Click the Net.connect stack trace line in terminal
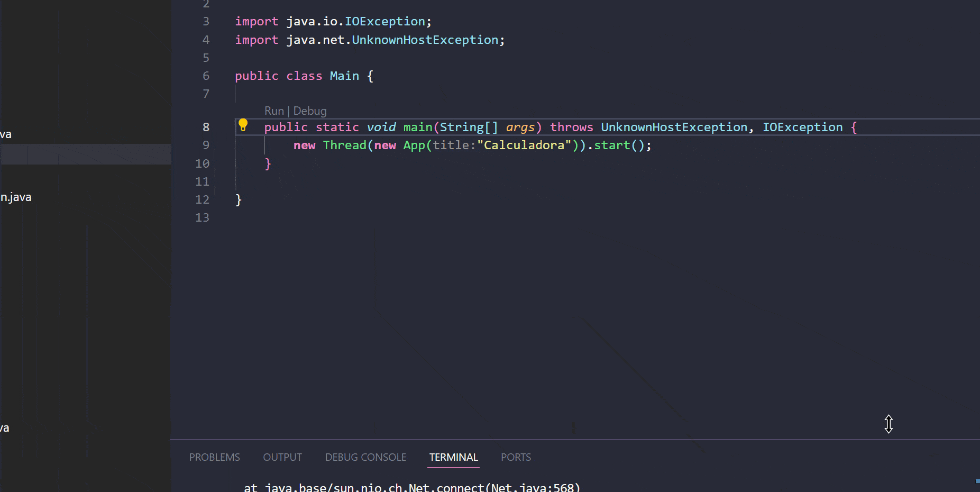980x492 pixels. tap(411, 487)
